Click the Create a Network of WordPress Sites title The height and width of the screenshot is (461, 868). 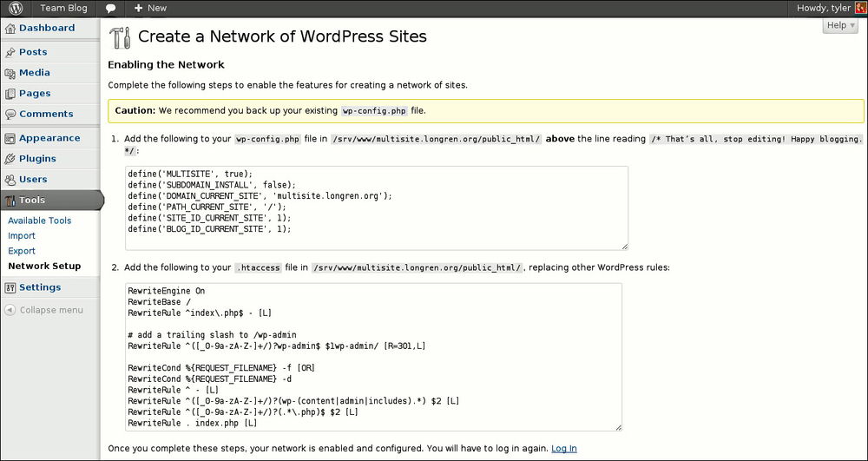point(282,37)
